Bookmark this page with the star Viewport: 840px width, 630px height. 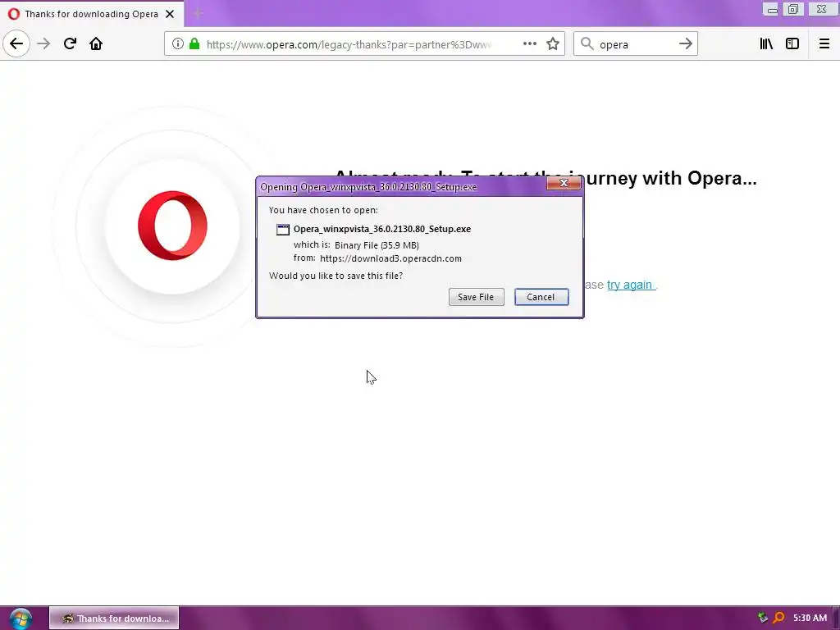point(553,44)
